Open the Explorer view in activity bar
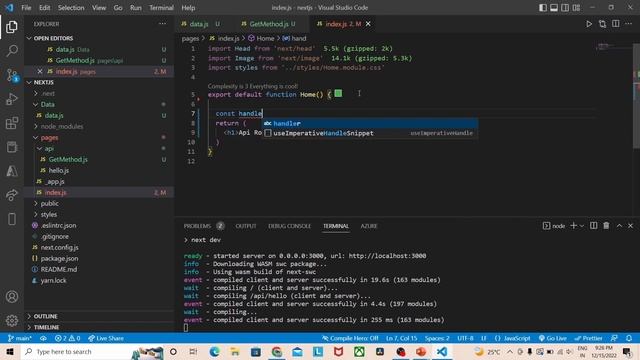This screenshot has width=640, height=360. pyautogui.click(x=12, y=27)
